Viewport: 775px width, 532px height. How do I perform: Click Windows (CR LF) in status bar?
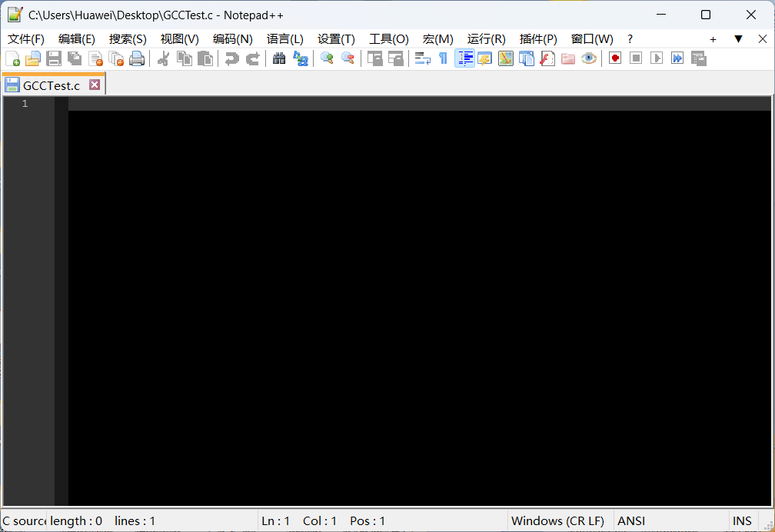557,521
